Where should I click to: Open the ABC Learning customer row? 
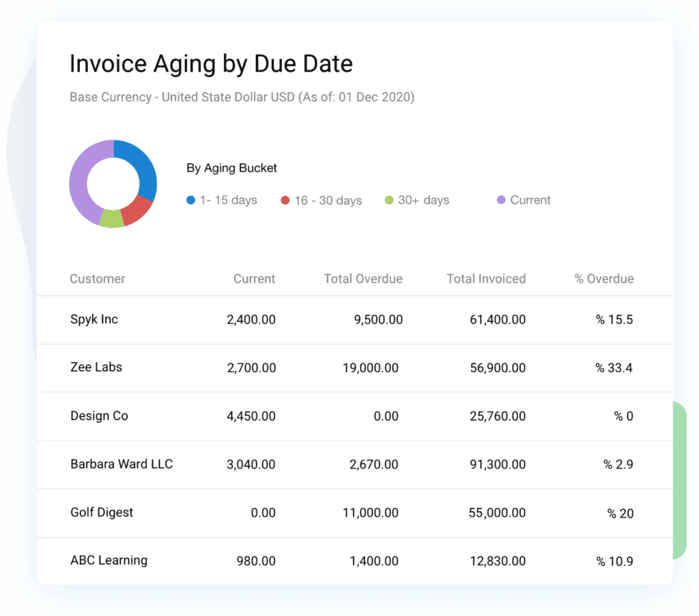109,561
